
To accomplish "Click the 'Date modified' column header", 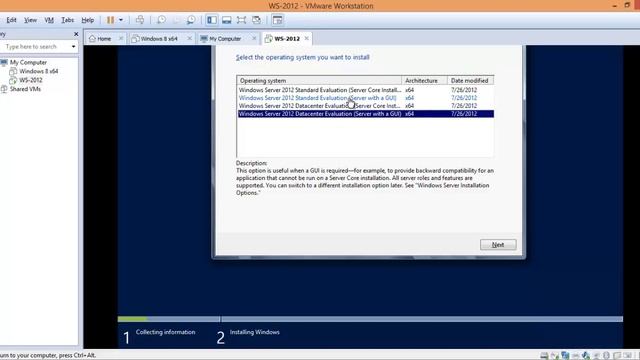I will [471, 80].
